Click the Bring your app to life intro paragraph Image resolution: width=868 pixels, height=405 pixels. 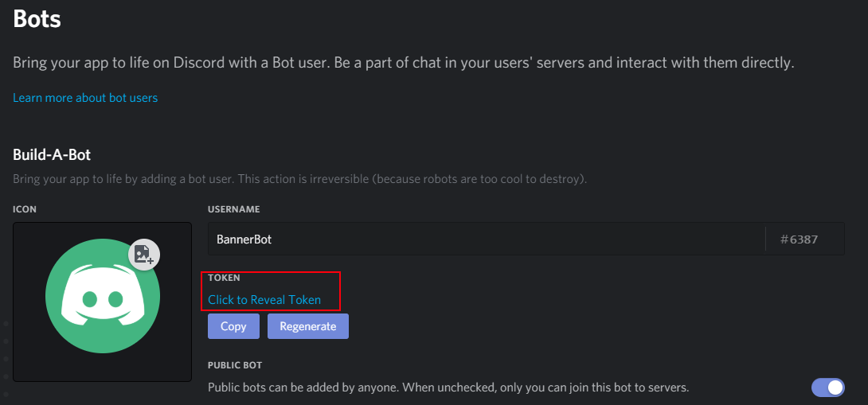pyautogui.click(x=404, y=63)
